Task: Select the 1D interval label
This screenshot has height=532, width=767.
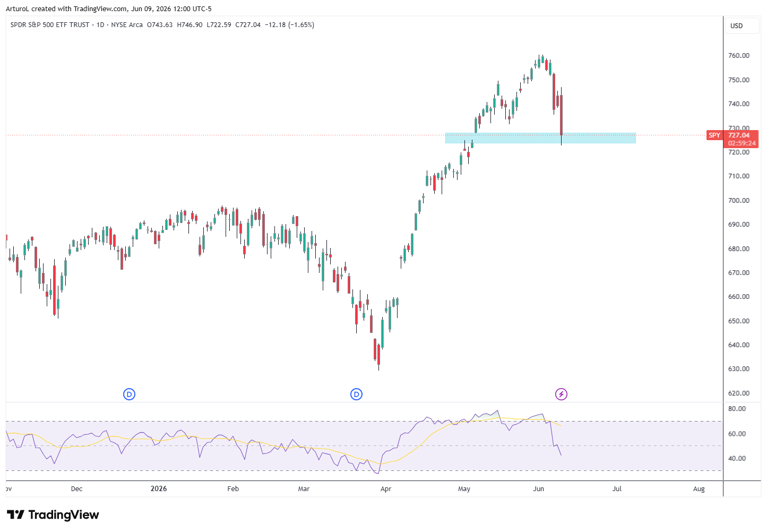Action: click(100, 25)
